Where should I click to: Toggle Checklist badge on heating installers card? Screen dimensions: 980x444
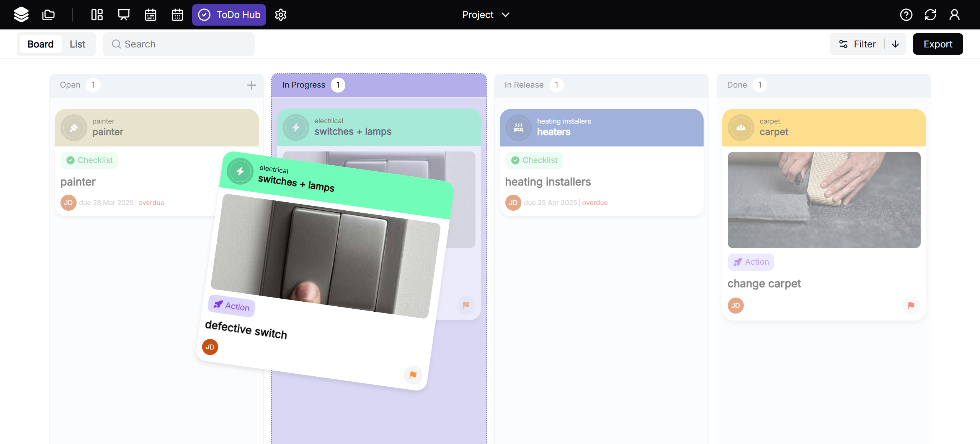[534, 160]
